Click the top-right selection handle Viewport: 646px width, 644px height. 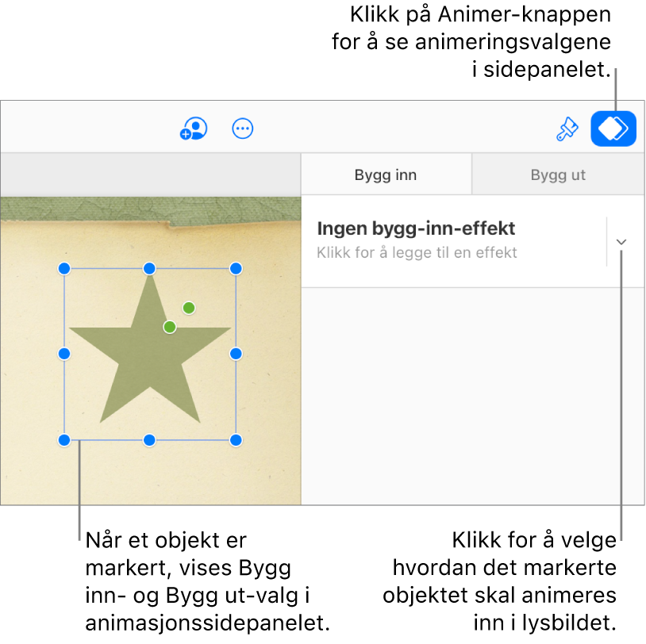pyautogui.click(x=235, y=269)
